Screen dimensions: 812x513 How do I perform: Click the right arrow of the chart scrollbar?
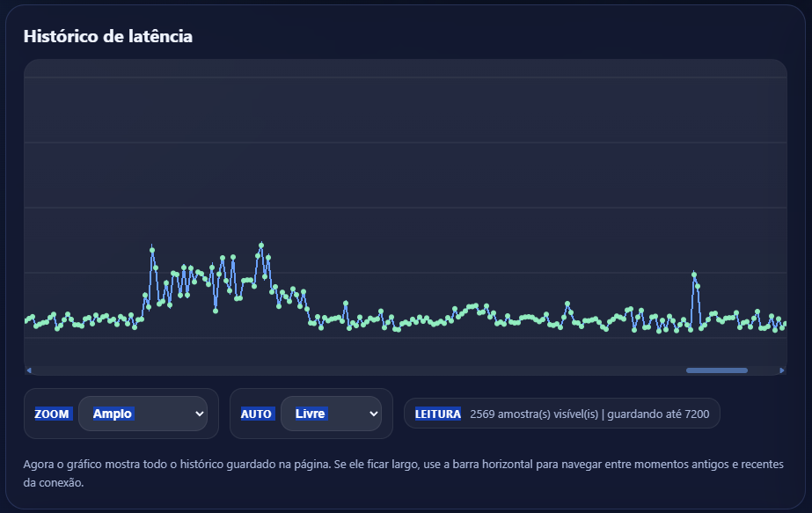(x=782, y=370)
